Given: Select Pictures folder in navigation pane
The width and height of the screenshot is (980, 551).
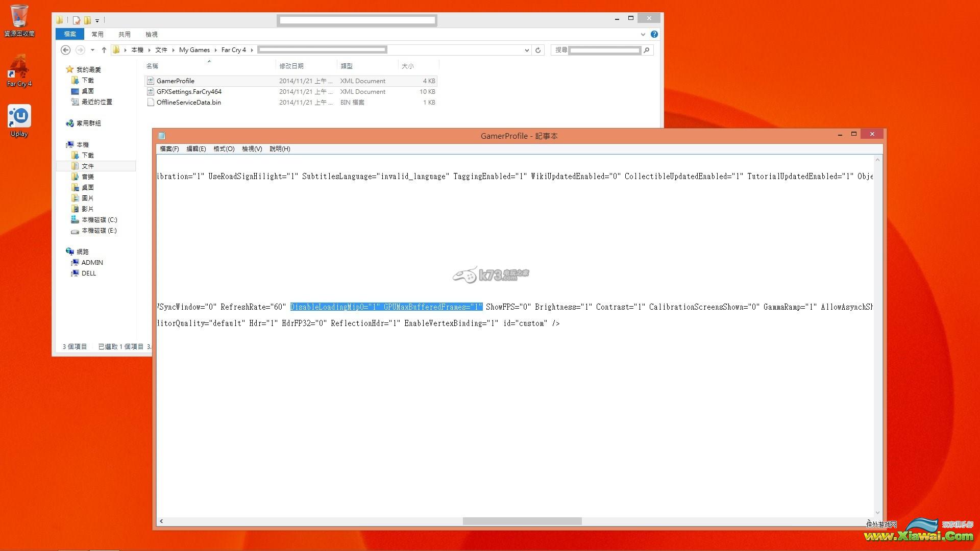Looking at the screenshot, I should tap(82, 198).
